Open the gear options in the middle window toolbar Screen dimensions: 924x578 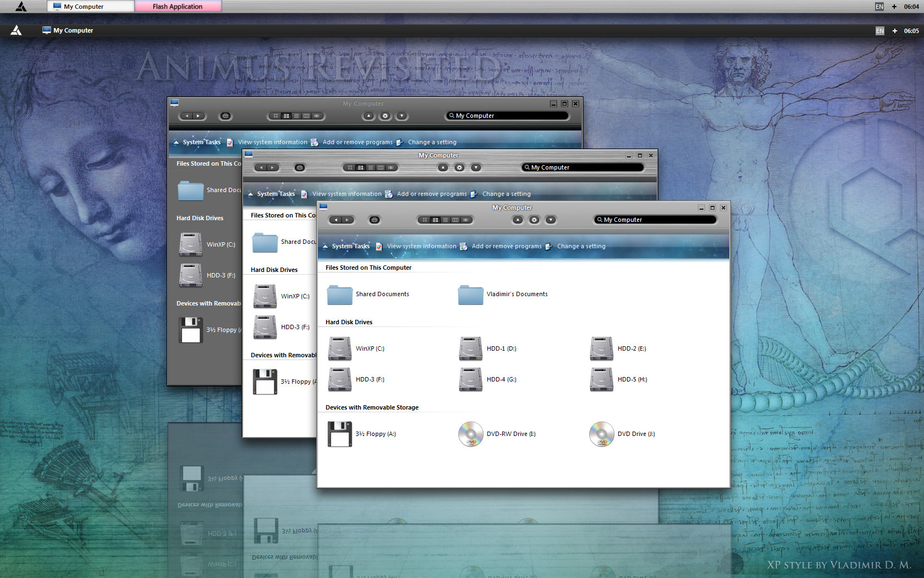click(459, 167)
